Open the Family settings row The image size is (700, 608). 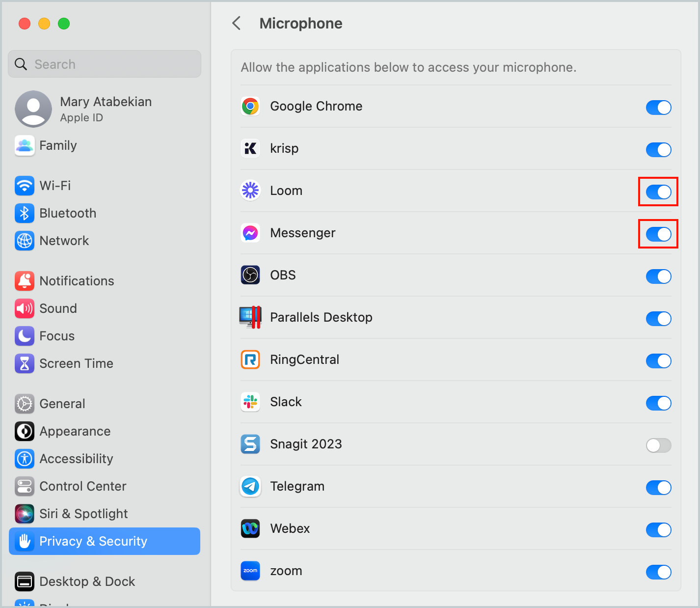point(105,145)
